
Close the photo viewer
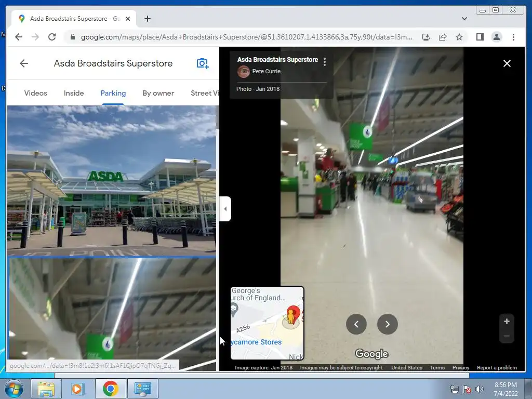tap(507, 63)
